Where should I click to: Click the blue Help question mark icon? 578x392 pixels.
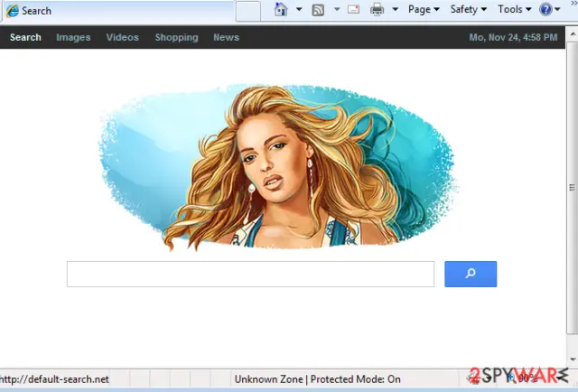coord(545,9)
